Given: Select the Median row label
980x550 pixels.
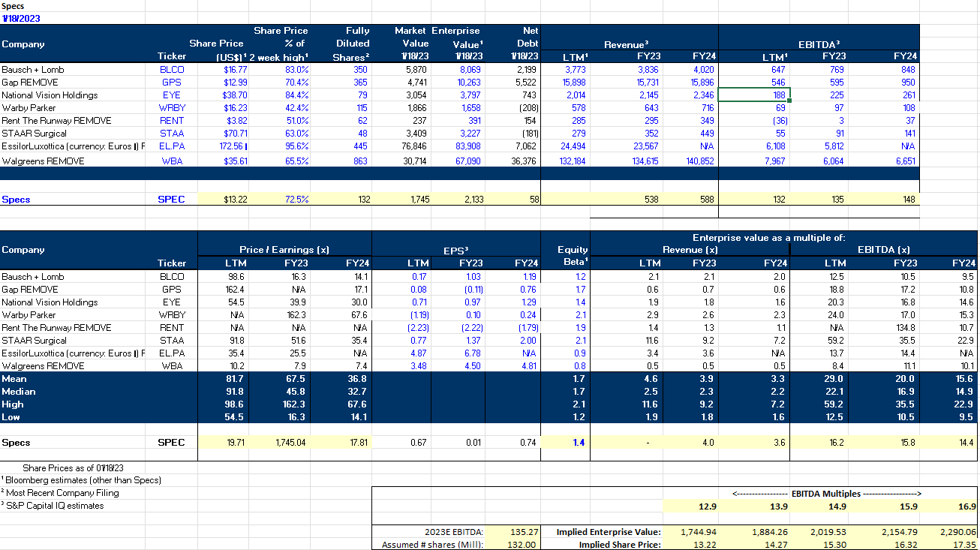Looking at the screenshot, I should coord(18,392).
